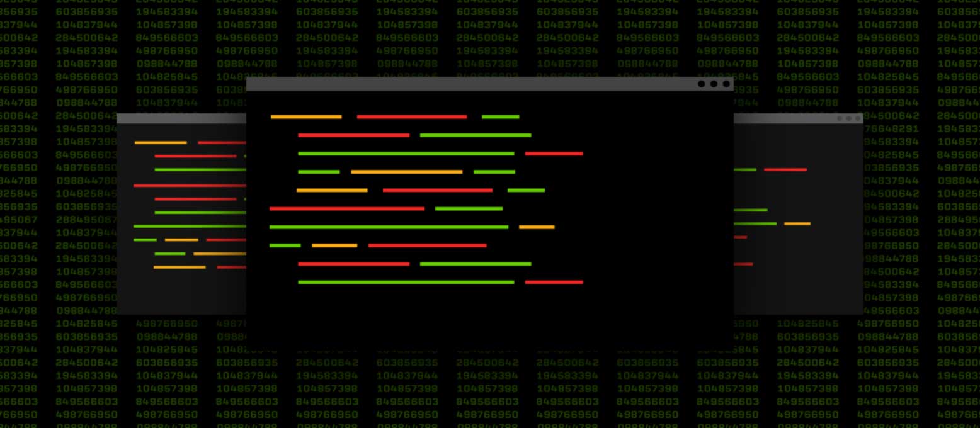Select the orange bar in the fourth line's middle
The image size is (980, 428).
(x=406, y=172)
